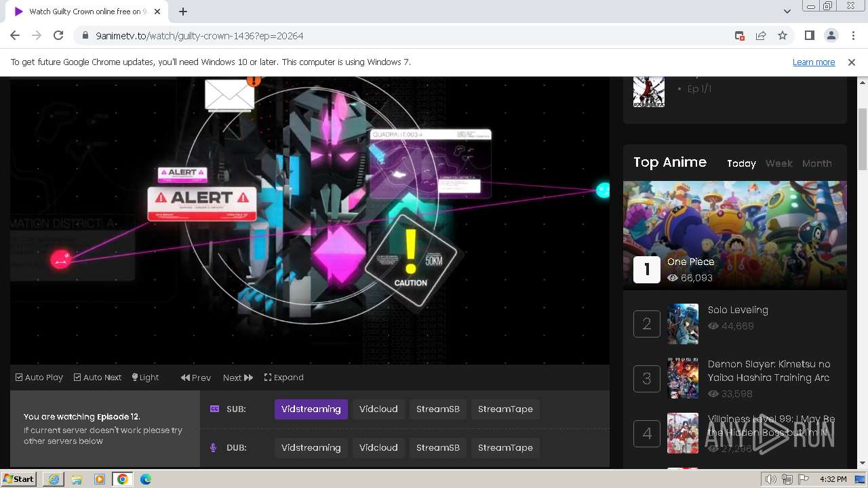Open the Chrome profile menu
This screenshot has height=488, width=868.
point(831,35)
